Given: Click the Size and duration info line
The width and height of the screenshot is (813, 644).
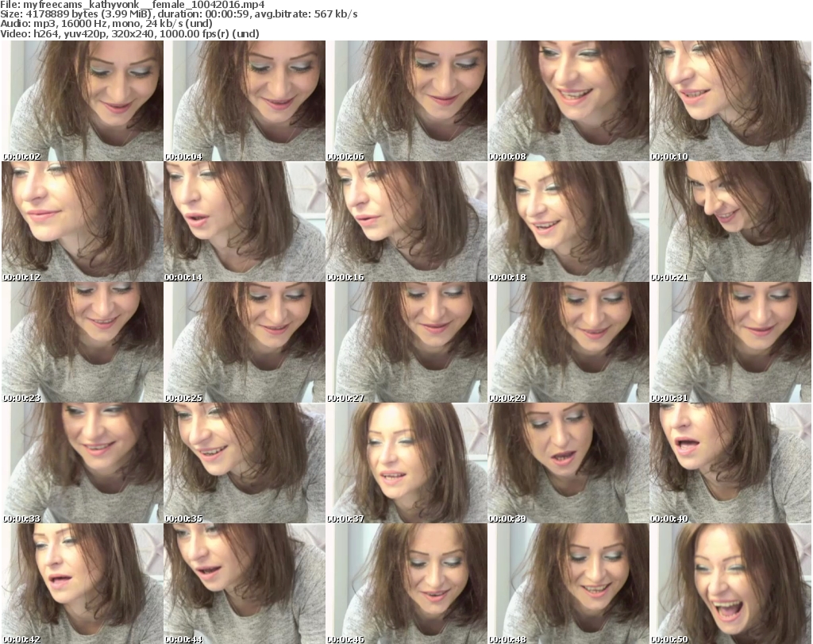Looking at the screenshot, I should tap(184, 14).
